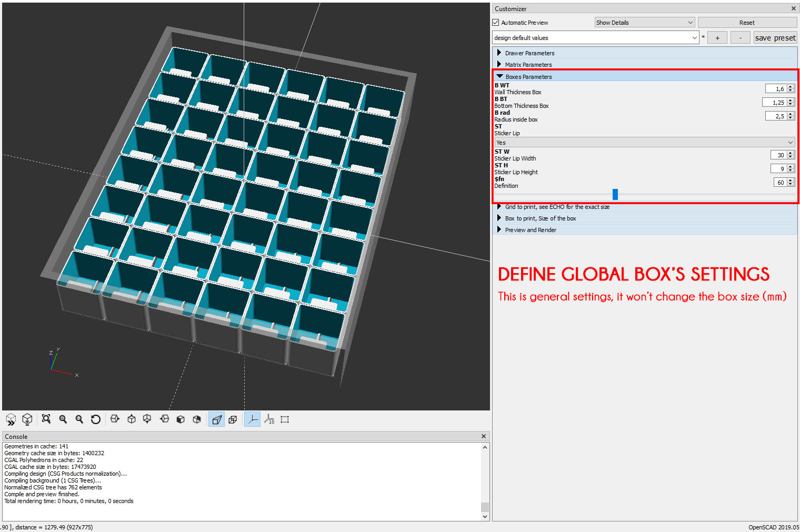This screenshot has width=800, height=532.
Task: Open the Show Details dropdown
Action: pos(644,22)
